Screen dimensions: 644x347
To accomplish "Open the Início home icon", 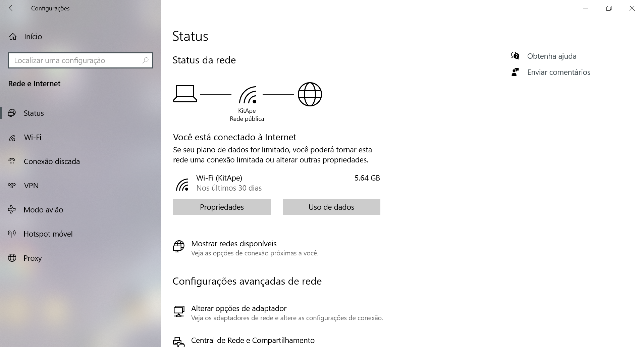I will [x=13, y=37].
